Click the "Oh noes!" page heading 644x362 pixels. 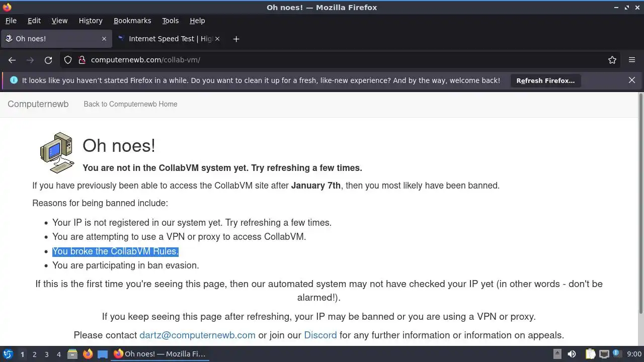[119, 146]
